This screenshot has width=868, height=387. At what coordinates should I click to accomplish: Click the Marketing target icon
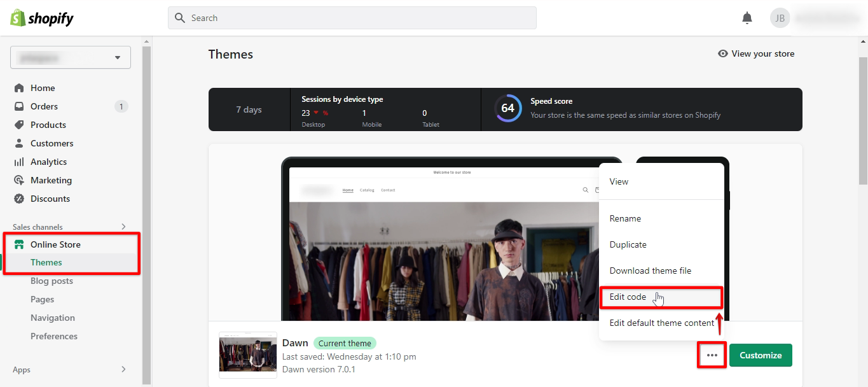click(x=19, y=180)
